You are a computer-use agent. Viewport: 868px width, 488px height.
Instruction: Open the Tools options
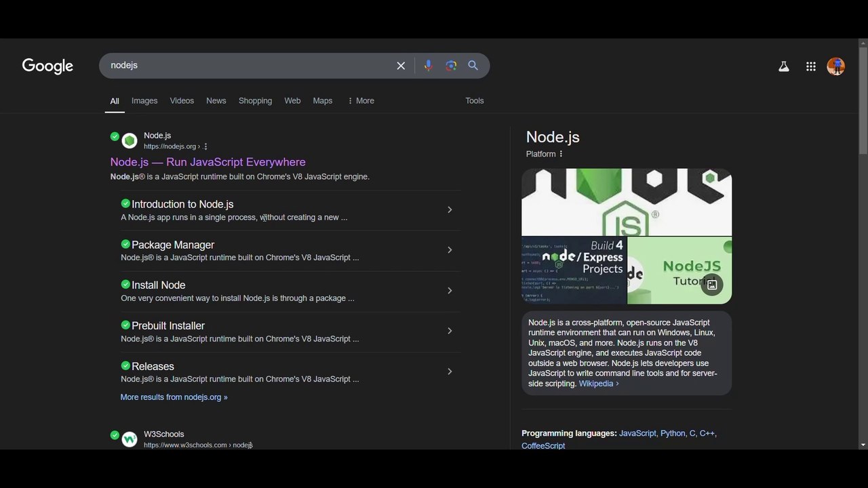[x=475, y=101]
